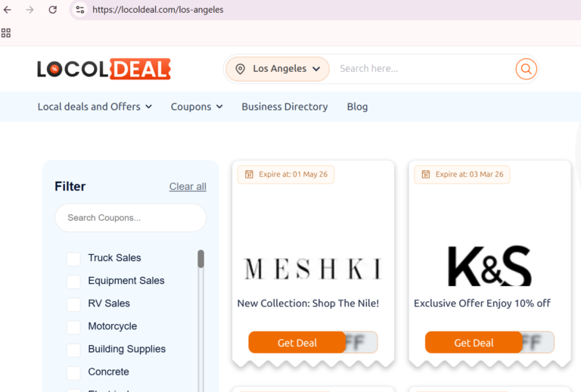The width and height of the screenshot is (581, 392).
Task: Click Get Deal on the MESHKI card
Action: [x=297, y=342]
